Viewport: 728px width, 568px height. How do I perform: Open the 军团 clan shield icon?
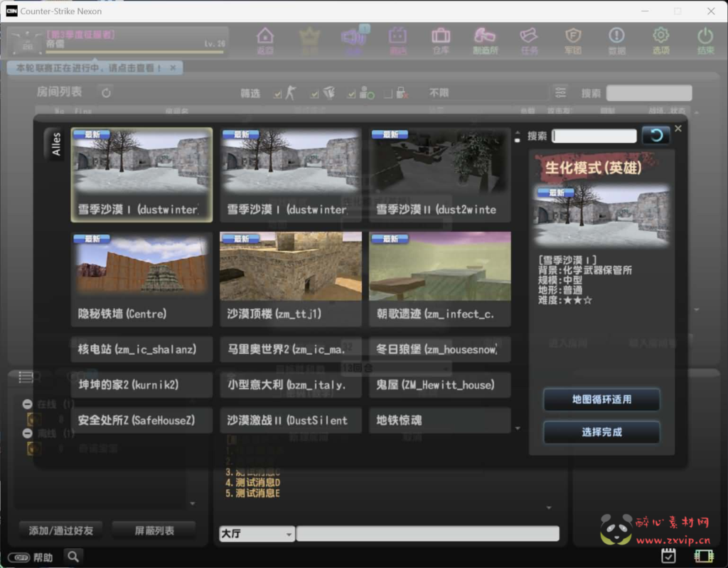[573, 41]
